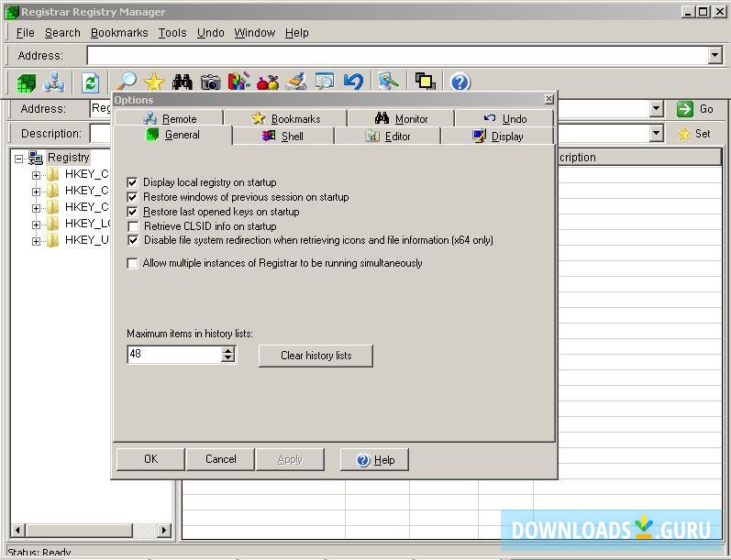
Task: Collapse the Registry root tree node
Action: (18, 159)
